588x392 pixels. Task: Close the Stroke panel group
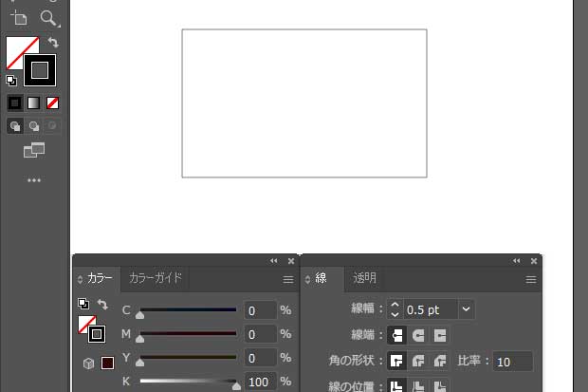click(x=534, y=261)
